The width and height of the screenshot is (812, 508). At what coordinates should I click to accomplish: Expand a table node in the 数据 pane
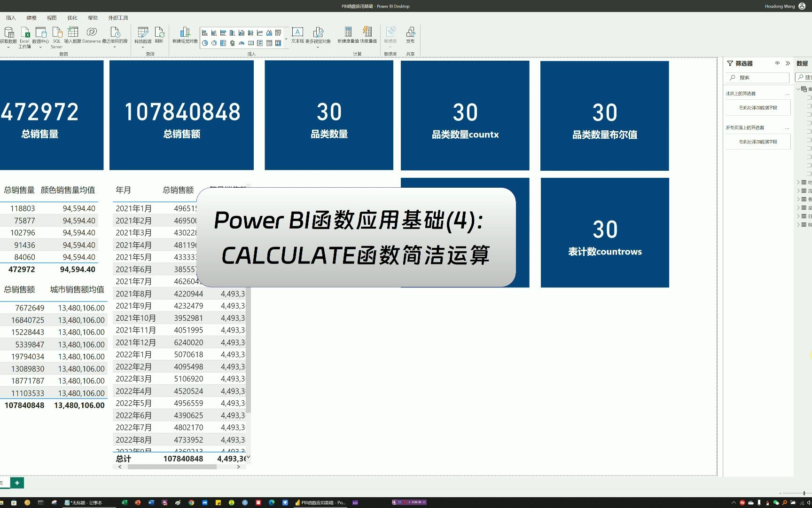[798, 183]
